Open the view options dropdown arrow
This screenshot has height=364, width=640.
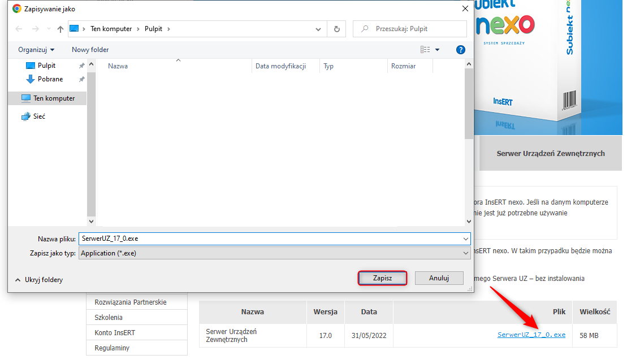(x=437, y=50)
